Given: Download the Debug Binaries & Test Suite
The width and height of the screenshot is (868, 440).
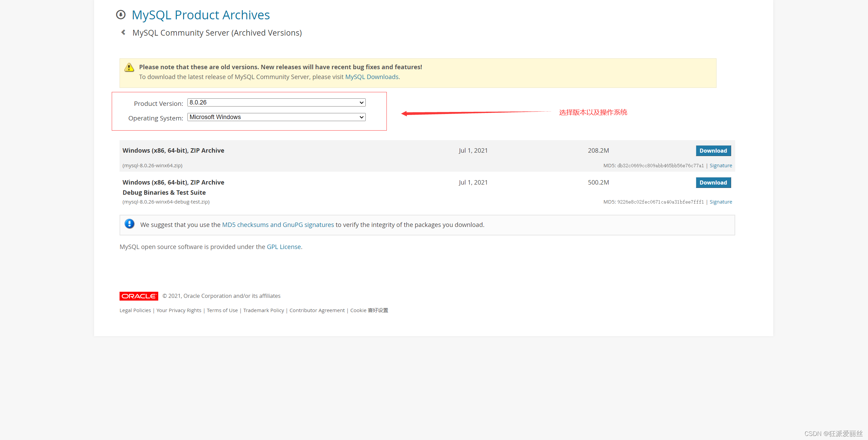Looking at the screenshot, I should coord(713,183).
